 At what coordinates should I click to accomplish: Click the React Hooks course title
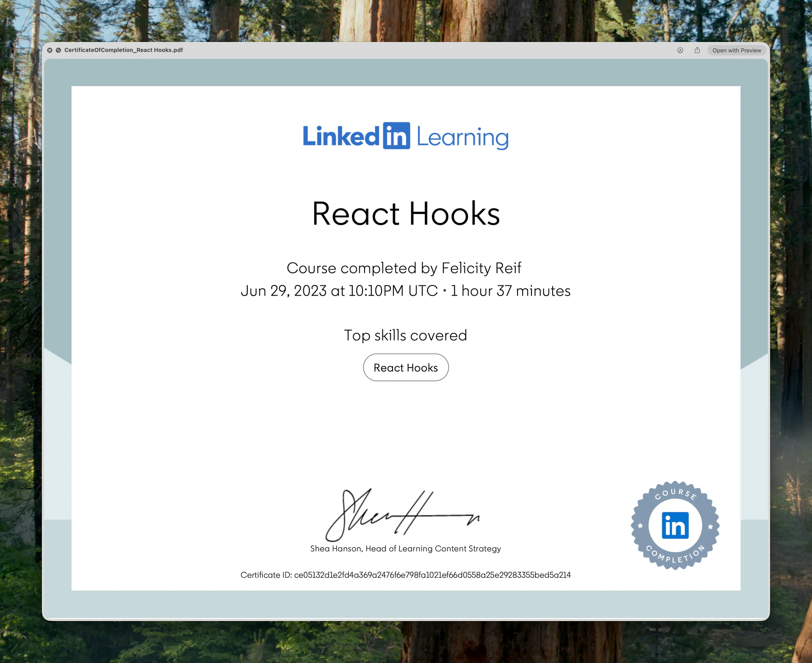point(406,214)
